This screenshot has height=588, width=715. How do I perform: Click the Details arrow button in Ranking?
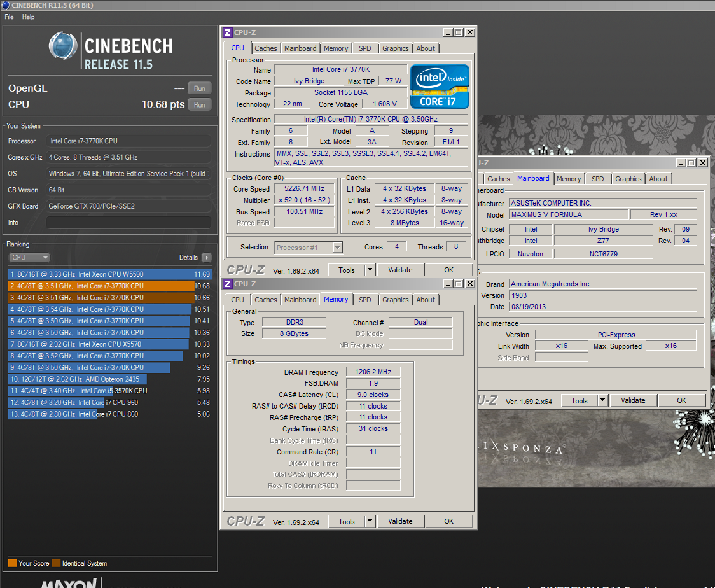coord(207,257)
